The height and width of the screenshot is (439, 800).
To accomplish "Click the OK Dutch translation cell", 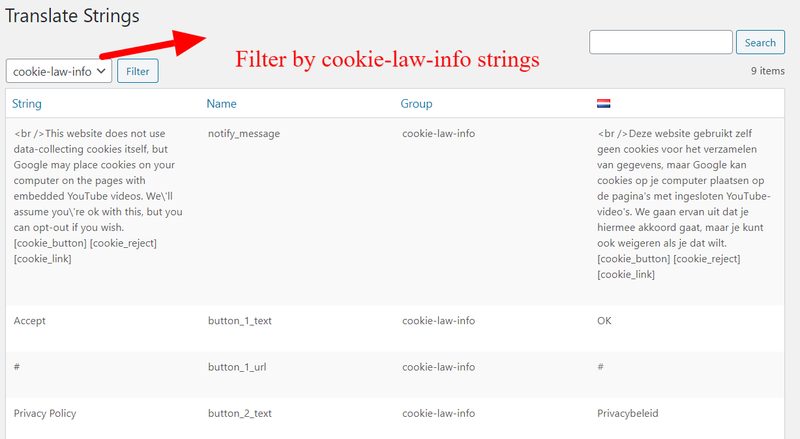I will [x=604, y=321].
